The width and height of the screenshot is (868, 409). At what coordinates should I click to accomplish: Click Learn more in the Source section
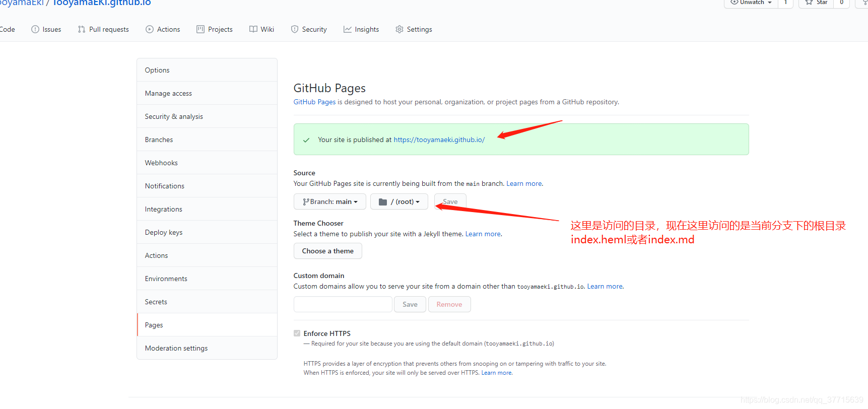click(524, 183)
